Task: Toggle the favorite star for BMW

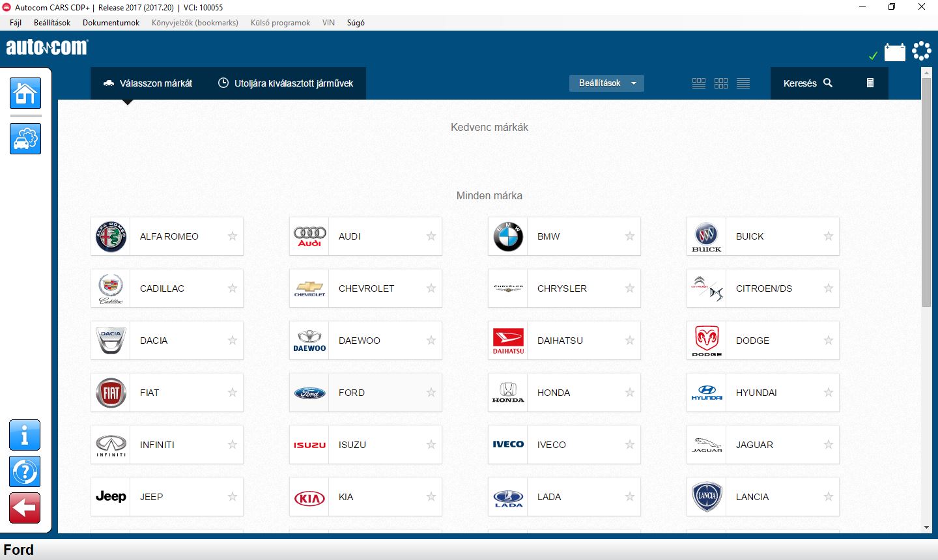Action: point(630,236)
